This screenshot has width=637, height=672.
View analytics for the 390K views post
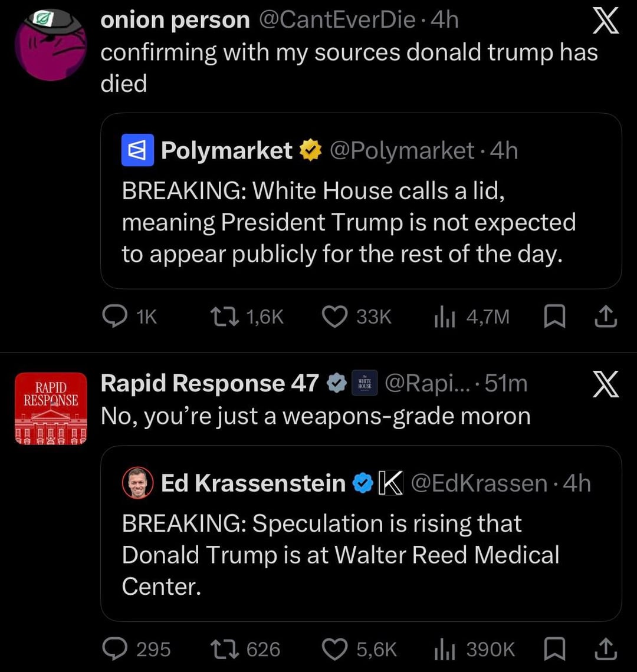pos(444,649)
